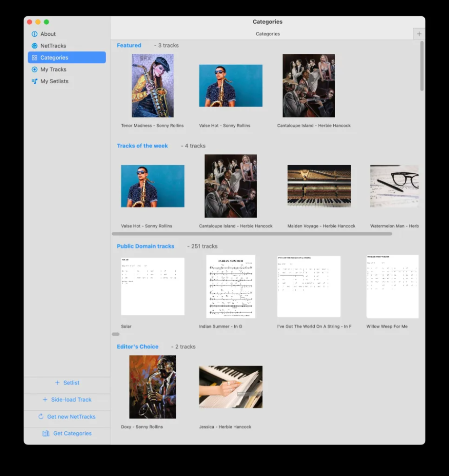
Task: Open Tenor Madness by Sonny Rollins
Action: click(152, 85)
